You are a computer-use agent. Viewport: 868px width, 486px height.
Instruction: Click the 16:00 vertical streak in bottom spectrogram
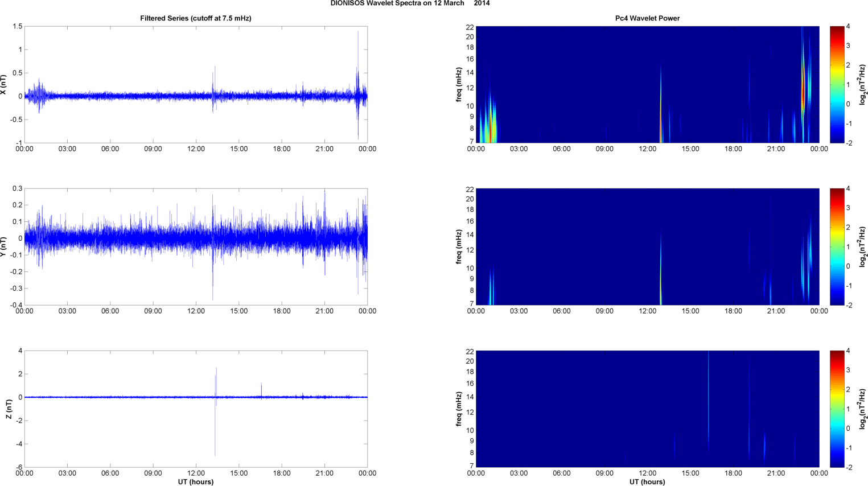click(x=709, y=398)
